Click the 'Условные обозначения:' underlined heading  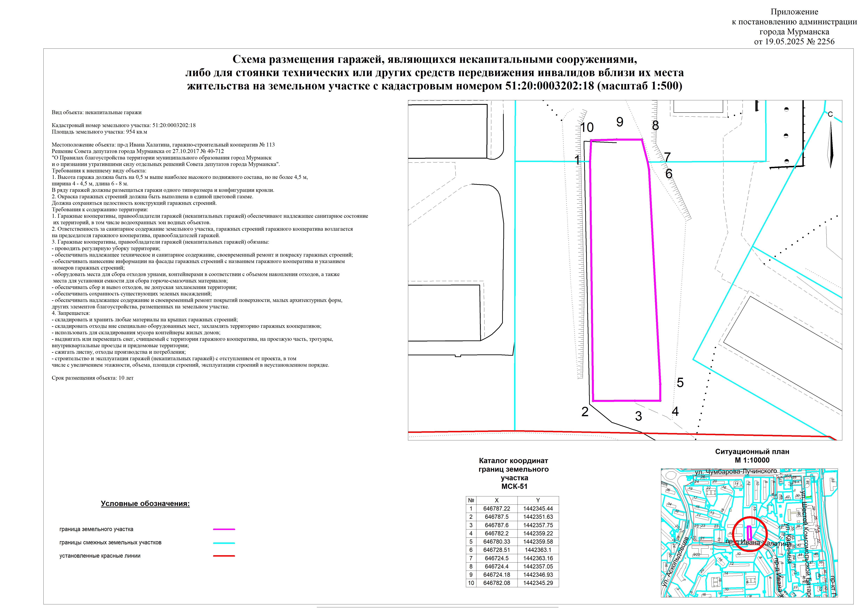(x=145, y=504)
